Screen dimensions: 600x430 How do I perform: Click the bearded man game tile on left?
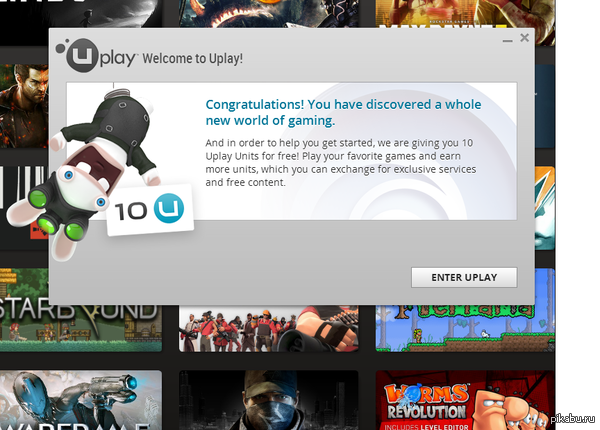pyautogui.click(x=24, y=106)
